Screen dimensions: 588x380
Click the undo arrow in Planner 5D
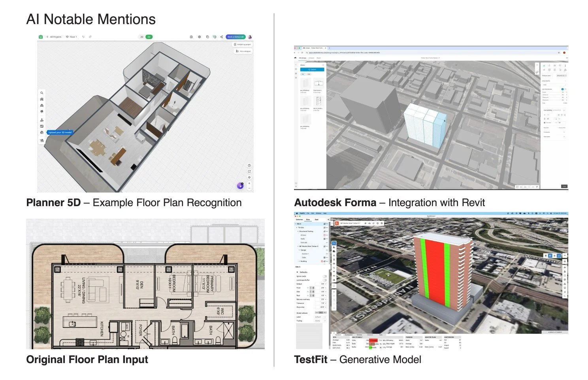click(x=83, y=37)
